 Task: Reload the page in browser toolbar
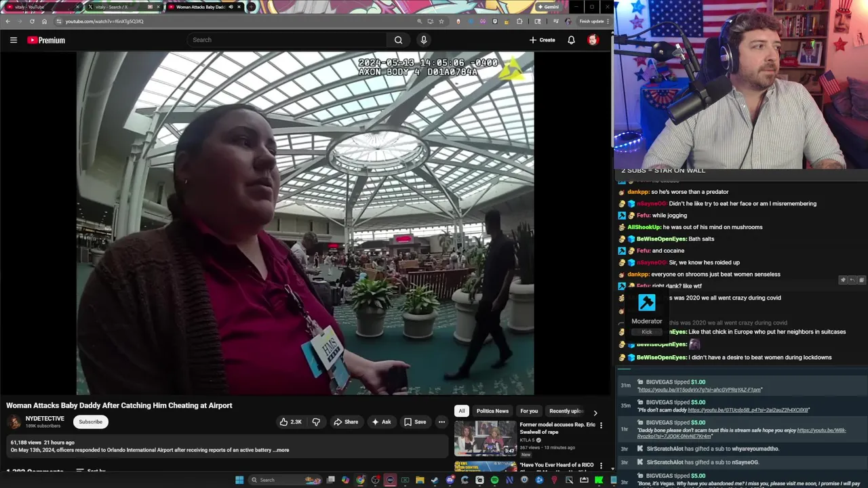32,21
